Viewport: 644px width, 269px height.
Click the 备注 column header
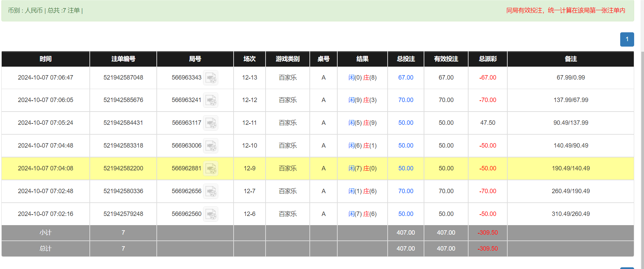[571, 59]
